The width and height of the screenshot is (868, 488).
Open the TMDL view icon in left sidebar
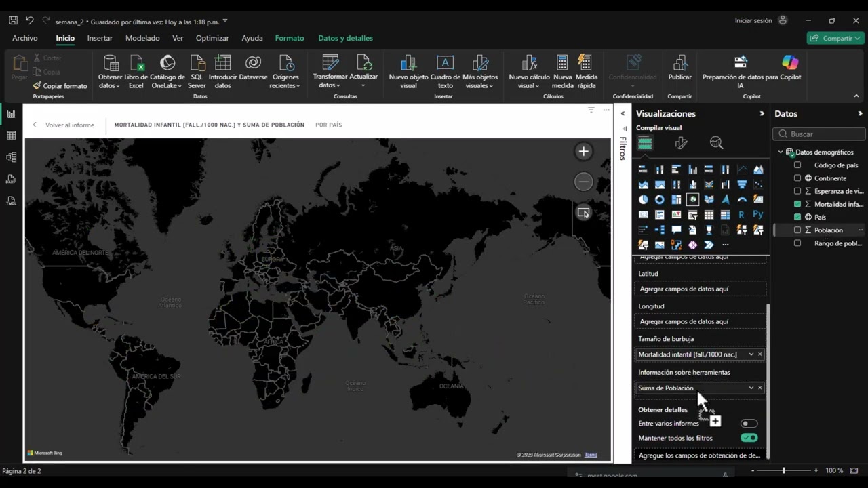[x=11, y=201]
